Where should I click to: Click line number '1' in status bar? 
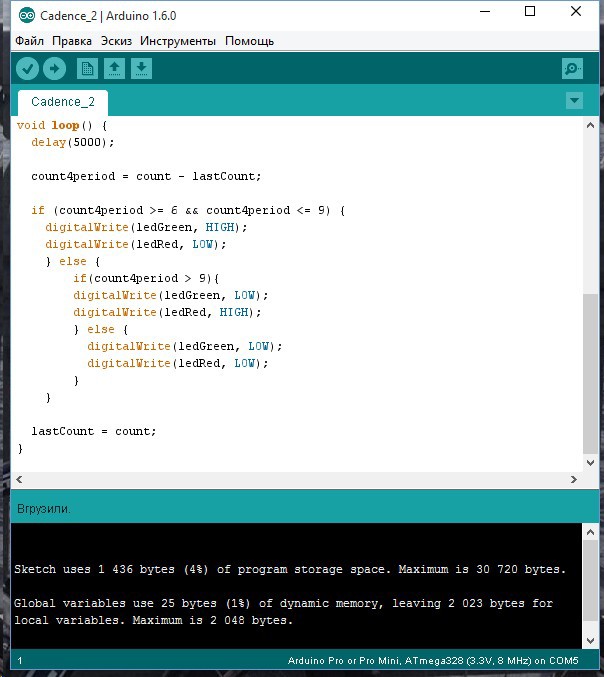click(x=20, y=661)
